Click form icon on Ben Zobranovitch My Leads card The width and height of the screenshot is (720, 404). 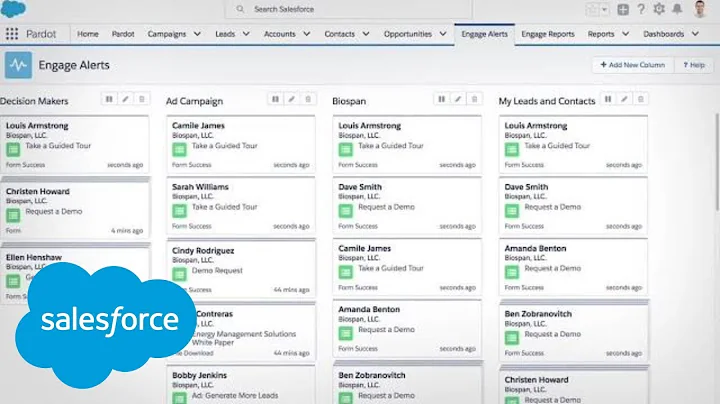coord(512,338)
